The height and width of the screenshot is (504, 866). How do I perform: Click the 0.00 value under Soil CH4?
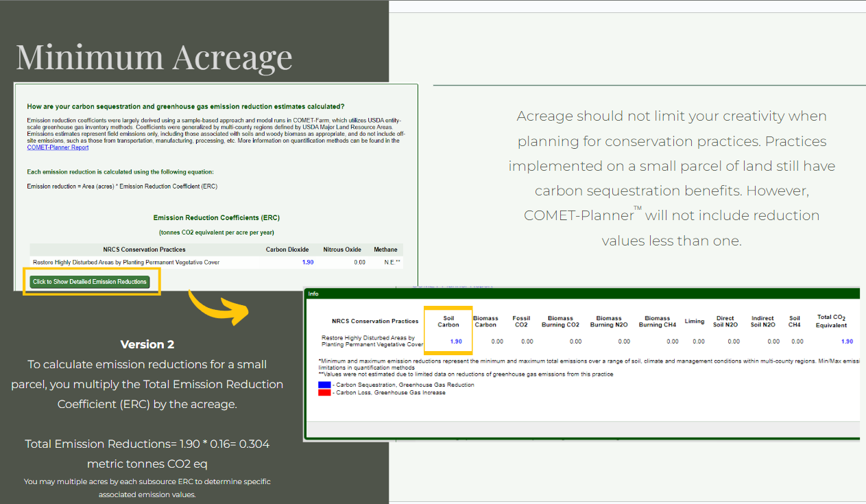(x=797, y=341)
